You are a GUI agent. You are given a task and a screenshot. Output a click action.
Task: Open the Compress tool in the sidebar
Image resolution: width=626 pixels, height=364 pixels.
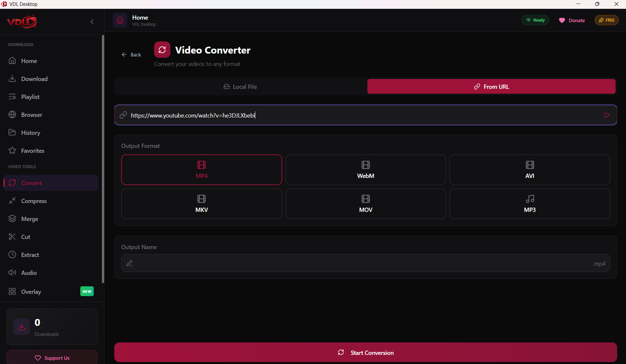pos(34,201)
